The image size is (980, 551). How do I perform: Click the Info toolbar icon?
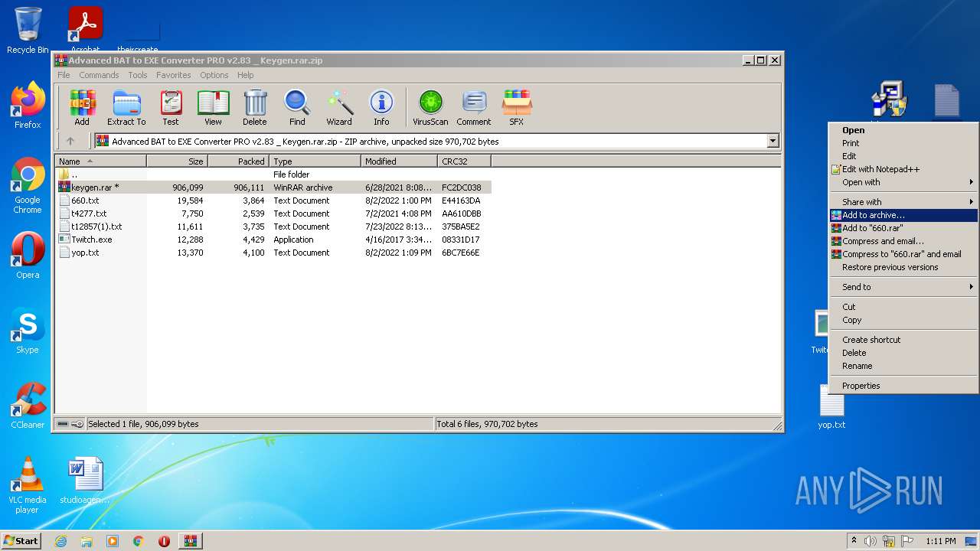[381, 108]
